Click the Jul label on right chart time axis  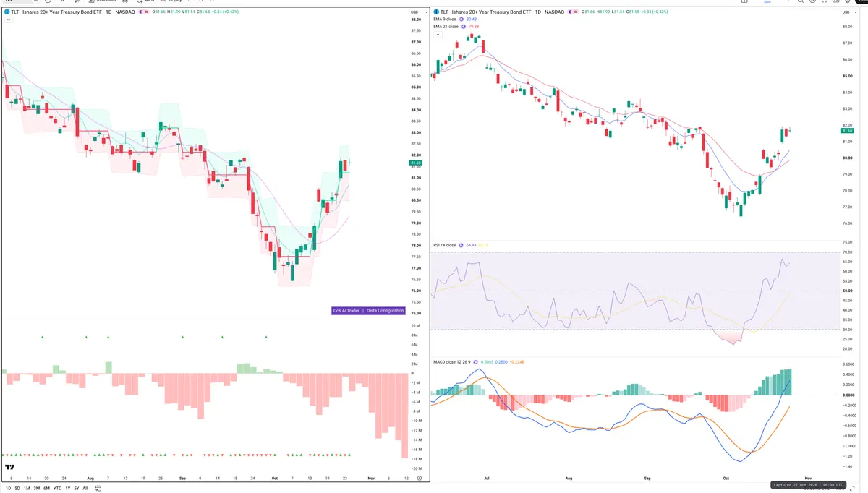point(487,479)
